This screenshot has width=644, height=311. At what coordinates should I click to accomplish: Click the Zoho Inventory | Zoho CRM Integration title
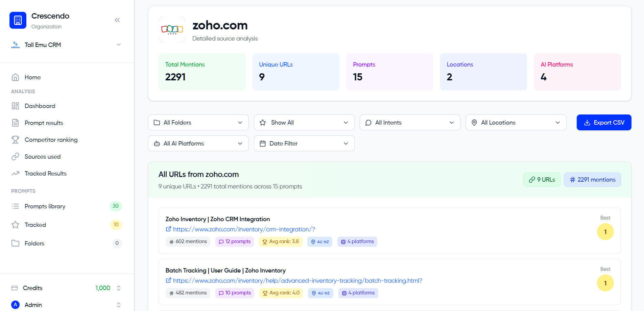click(218, 219)
